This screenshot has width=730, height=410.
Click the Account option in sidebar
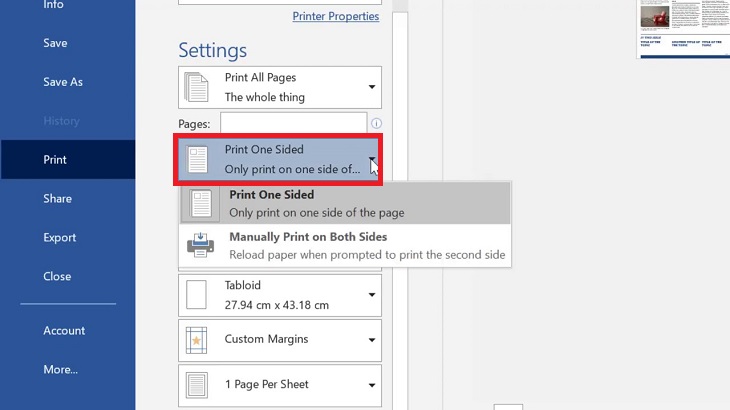[x=64, y=331]
